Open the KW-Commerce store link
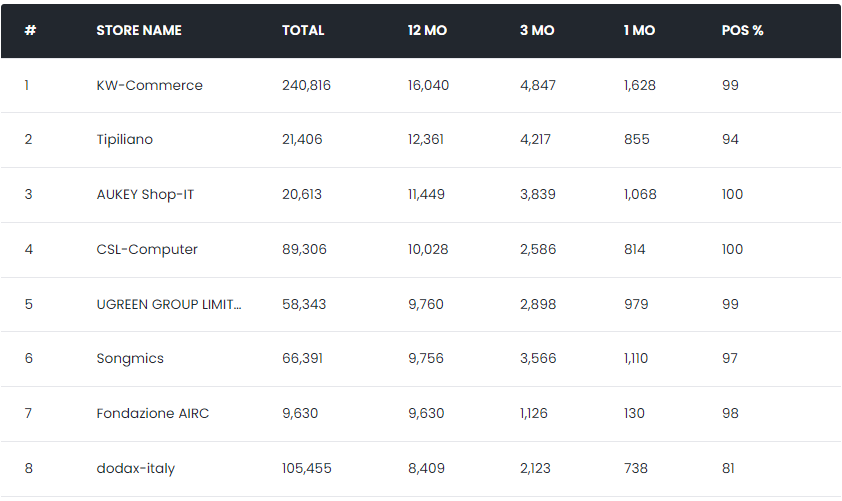The width and height of the screenshot is (842, 501). [150, 85]
